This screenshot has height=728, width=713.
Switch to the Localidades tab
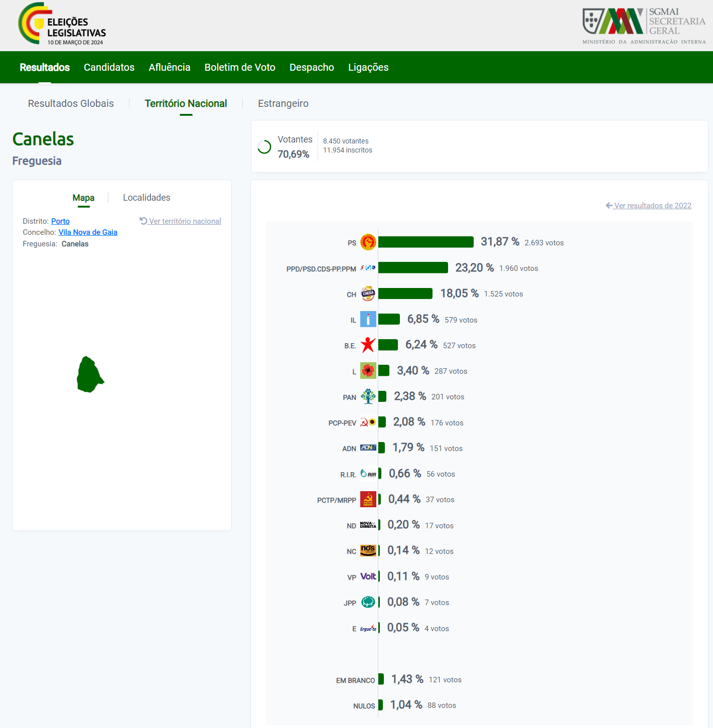[147, 198]
